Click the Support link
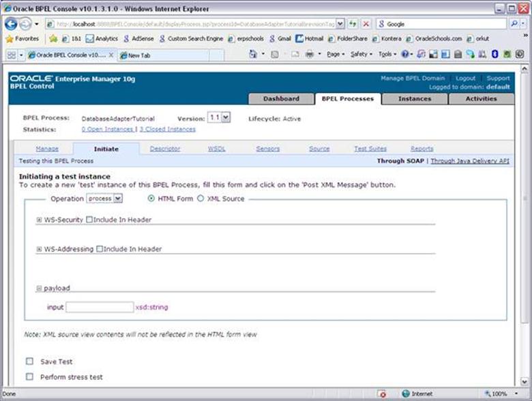Screen dimensions: 532x401 coord(498,78)
